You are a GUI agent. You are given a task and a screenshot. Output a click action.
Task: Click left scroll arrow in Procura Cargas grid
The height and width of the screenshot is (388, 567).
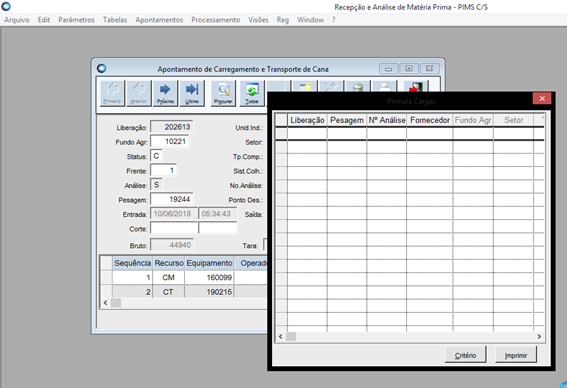(x=281, y=336)
